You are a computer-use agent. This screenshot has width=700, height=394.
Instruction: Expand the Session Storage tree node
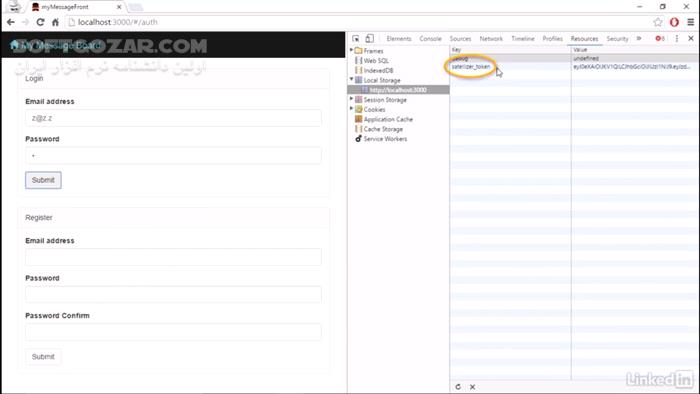pos(351,99)
